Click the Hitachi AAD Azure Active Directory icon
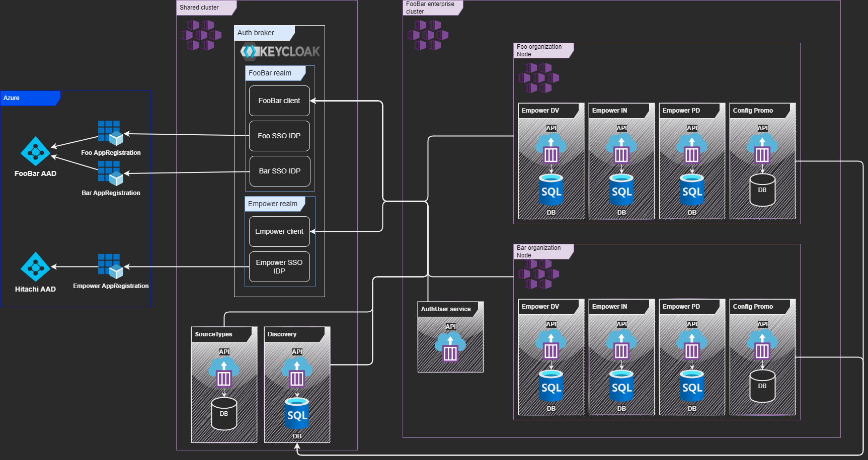The height and width of the screenshot is (460, 868). click(x=35, y=266)
